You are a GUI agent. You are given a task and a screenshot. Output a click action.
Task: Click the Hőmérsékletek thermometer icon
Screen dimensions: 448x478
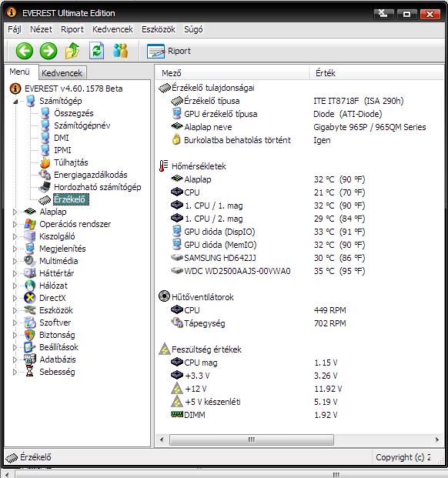tap(164, 166)
